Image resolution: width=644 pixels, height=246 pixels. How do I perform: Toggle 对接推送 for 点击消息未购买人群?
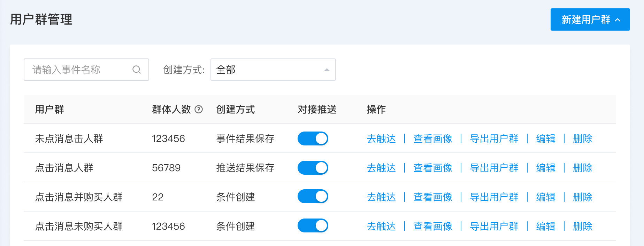coord(313,226)
